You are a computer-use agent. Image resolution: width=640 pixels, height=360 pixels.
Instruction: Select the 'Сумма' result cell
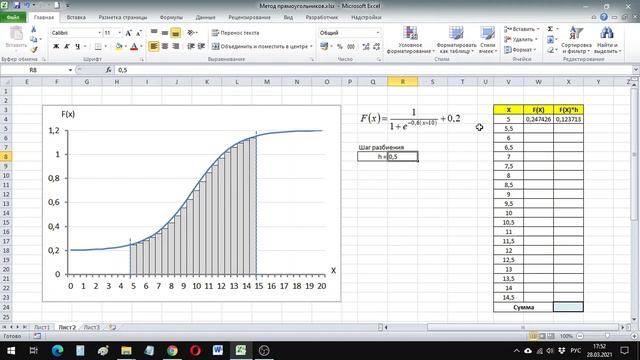(568, 307)
